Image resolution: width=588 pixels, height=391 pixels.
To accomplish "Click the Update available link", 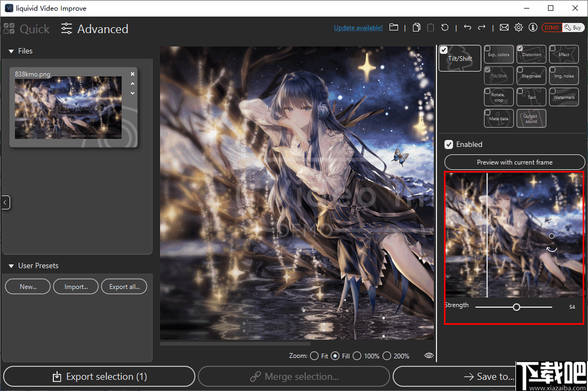I will [x=358, y=27].
